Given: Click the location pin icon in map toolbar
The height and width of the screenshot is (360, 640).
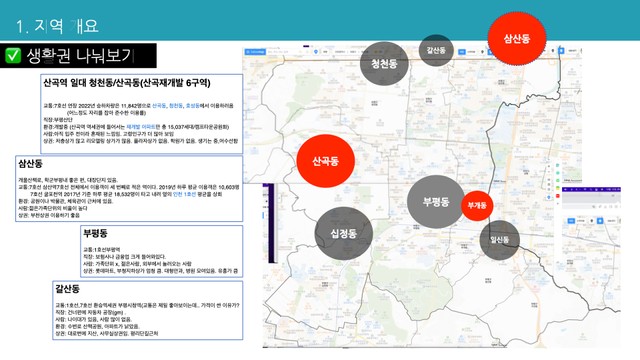Looking at the screenshot, I should (x=316, y=52).
